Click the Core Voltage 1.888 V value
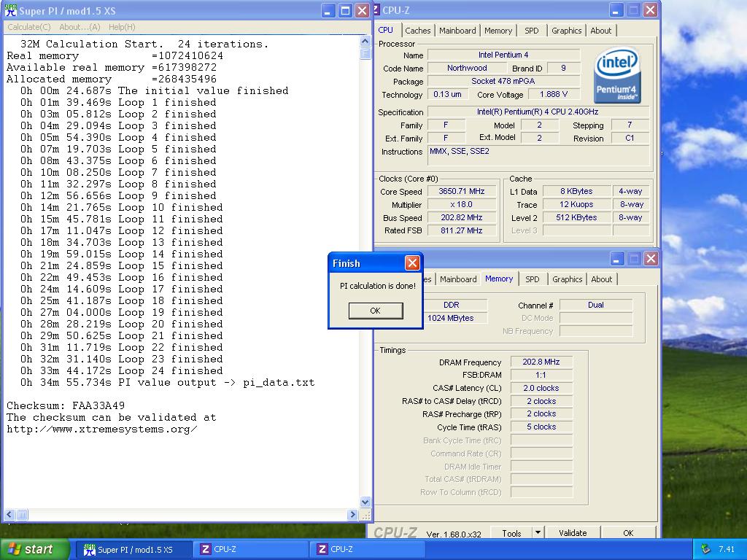The width and height of the screenshot is (747, 560). tap(553, 94)
